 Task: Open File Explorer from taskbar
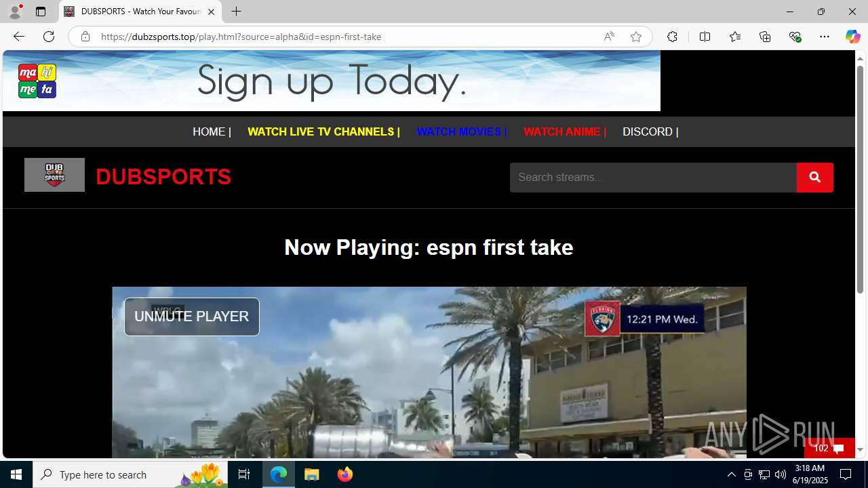pos(312,474)
